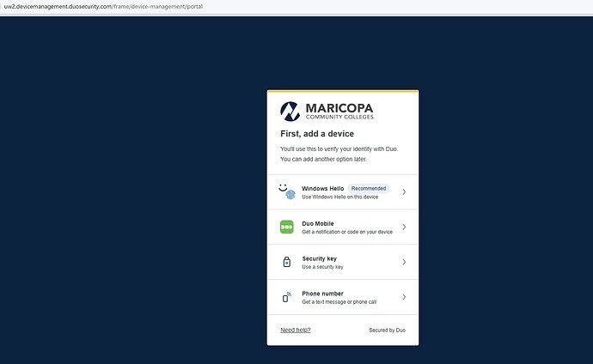Click the Phone number signal icon
Image resolution: width=593 pixels, height=364 pixels.
(x=287, y=297)
